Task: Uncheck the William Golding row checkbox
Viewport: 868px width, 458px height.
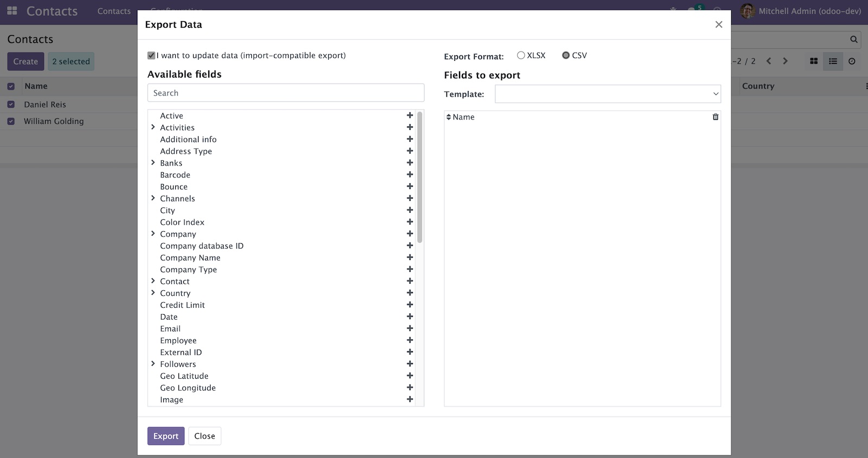Action: point(11,121)
